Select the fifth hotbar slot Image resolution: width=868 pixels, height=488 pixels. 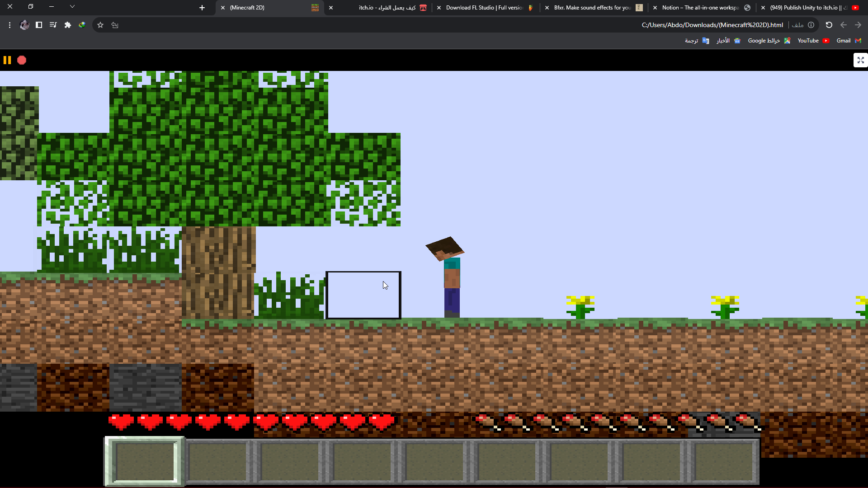click(x=434, y=461)
